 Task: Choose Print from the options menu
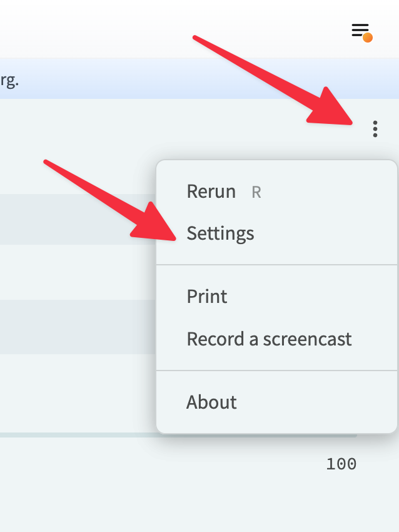[206, 297]
